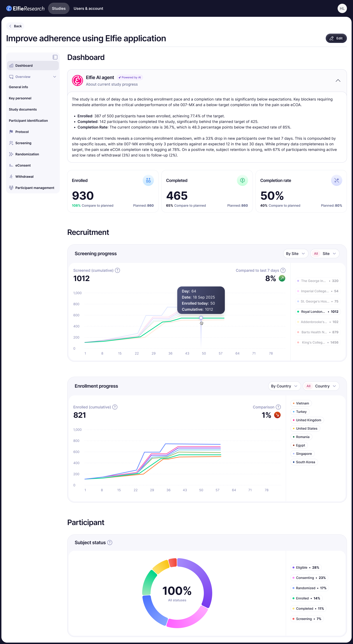Collapse the sidebar panel icon
Image resolution: width=353 pixels, height=644 pixels.
[x=55, y=57]
